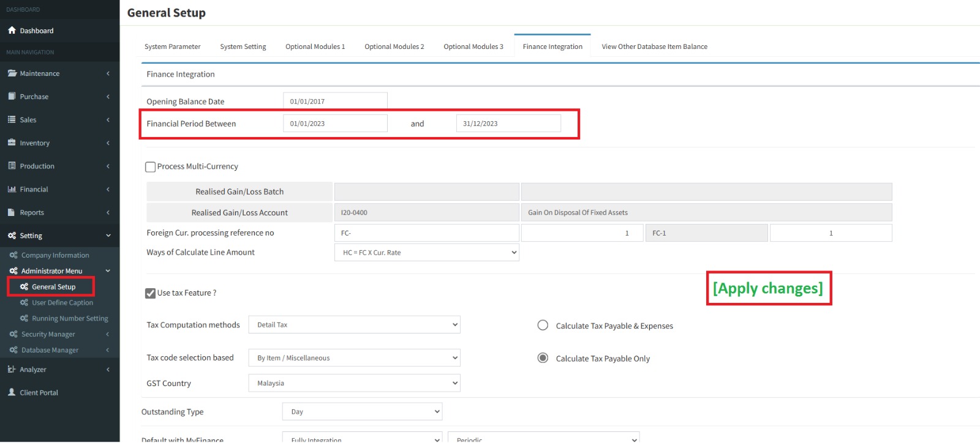This screenshot has width=980, height=443.
Task: Click the Client Portal user icon
Action: pyautogui.click(x=12, y=393)
